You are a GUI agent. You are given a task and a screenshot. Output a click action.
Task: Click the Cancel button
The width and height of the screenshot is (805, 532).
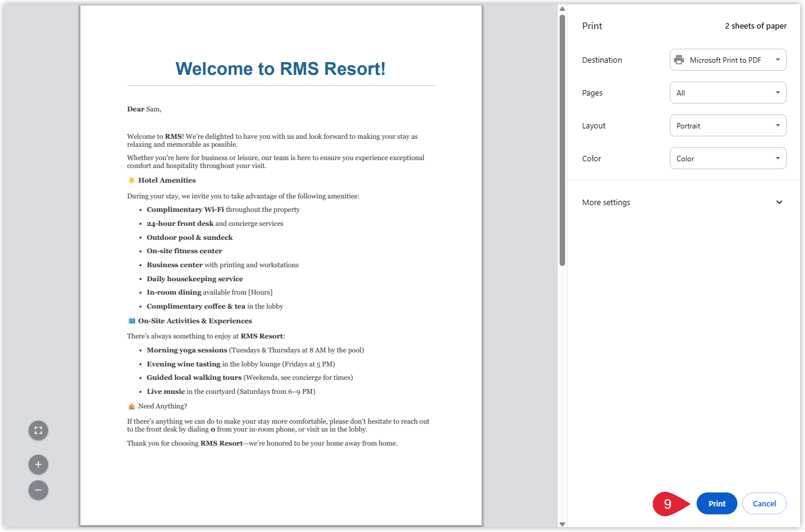(764, 503)
